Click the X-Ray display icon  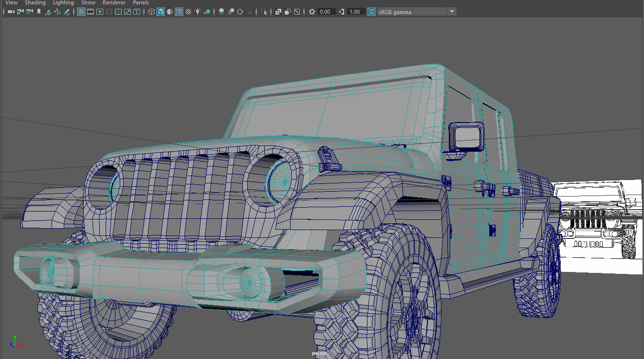click(x=278, y=12)
